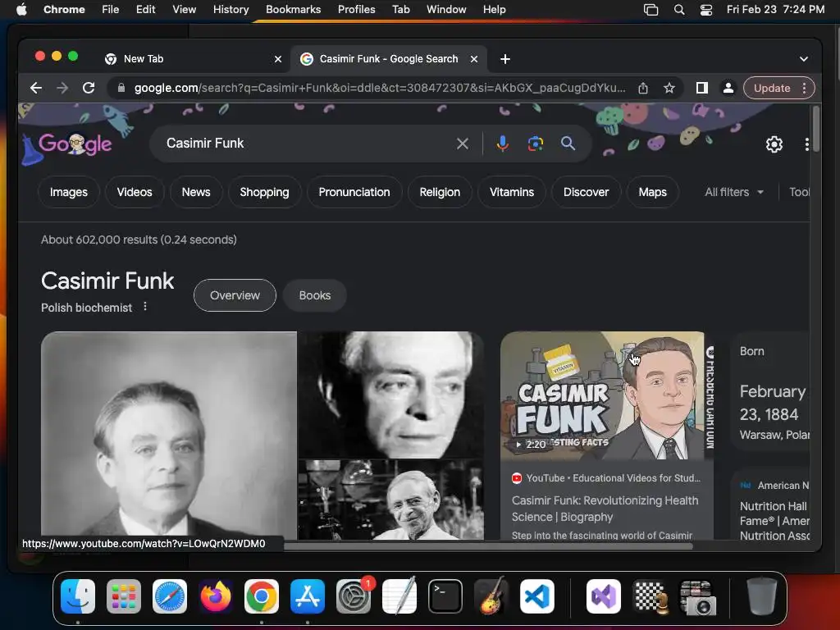Open System Settings from the dock
This screenshot has width=840, height=630.
[x=354, y=596]
